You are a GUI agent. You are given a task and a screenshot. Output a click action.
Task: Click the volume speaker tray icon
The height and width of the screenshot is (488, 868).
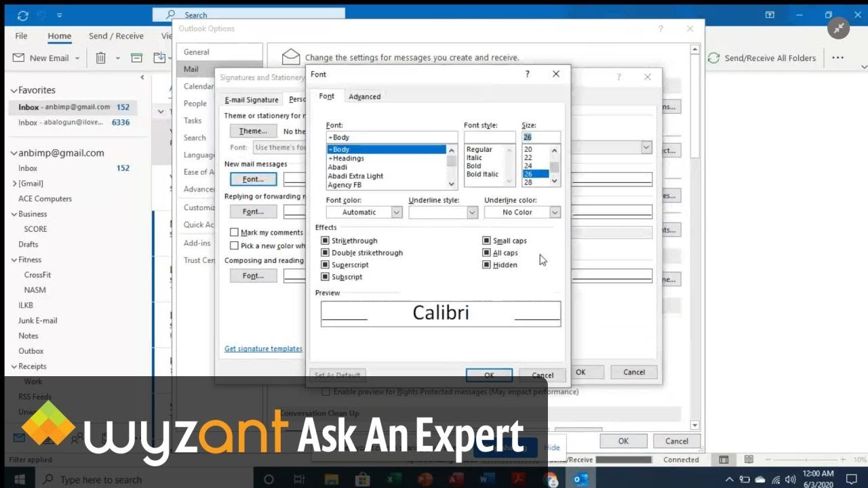[789, 479]
